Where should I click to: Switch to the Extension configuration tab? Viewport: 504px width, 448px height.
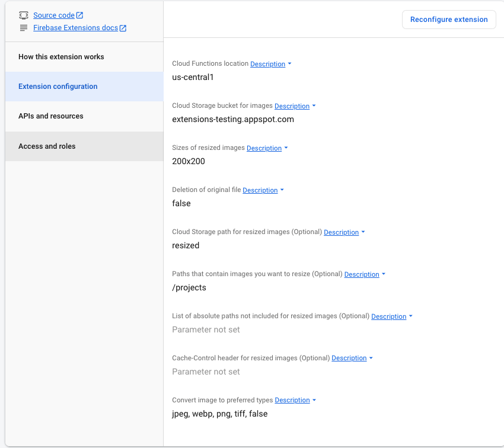[x=58, y=86]
